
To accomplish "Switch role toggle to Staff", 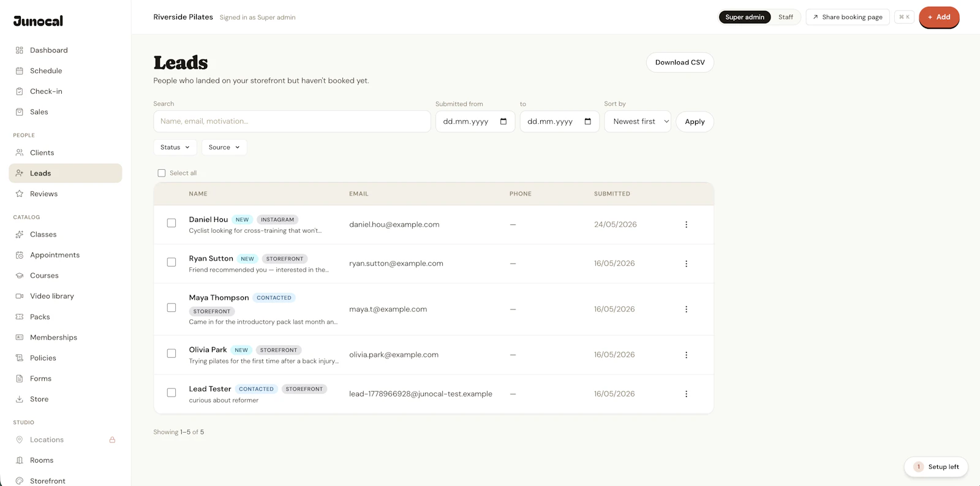I will pyautogui.click(x=786, y=17).
